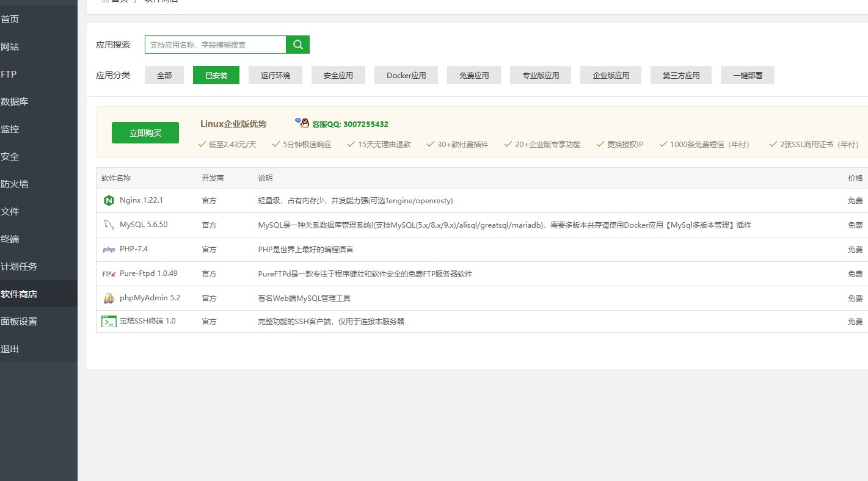
Task: Open 首页 in the sidebar
Action: click(x=38, y=19)
